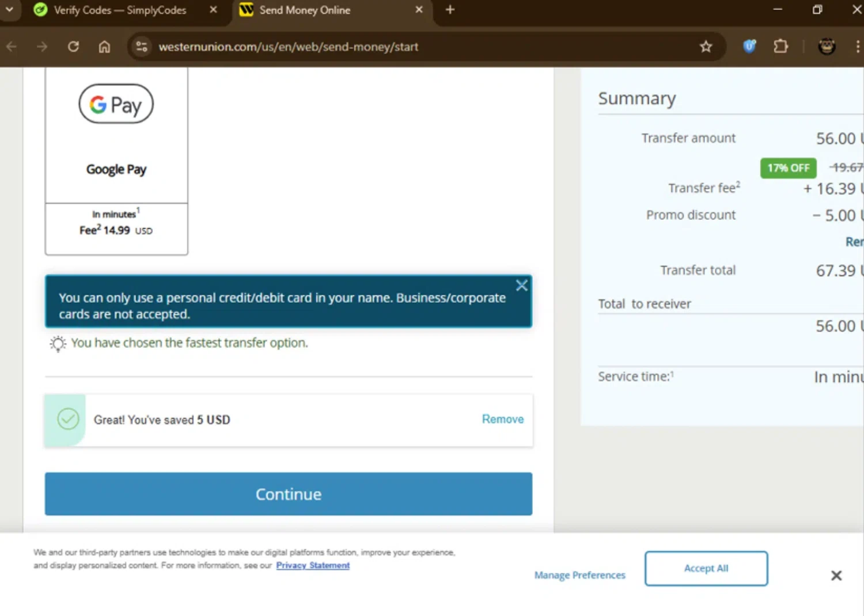Click the 17% OFF badge
The image size is (864, 616).
pos(788,168)
